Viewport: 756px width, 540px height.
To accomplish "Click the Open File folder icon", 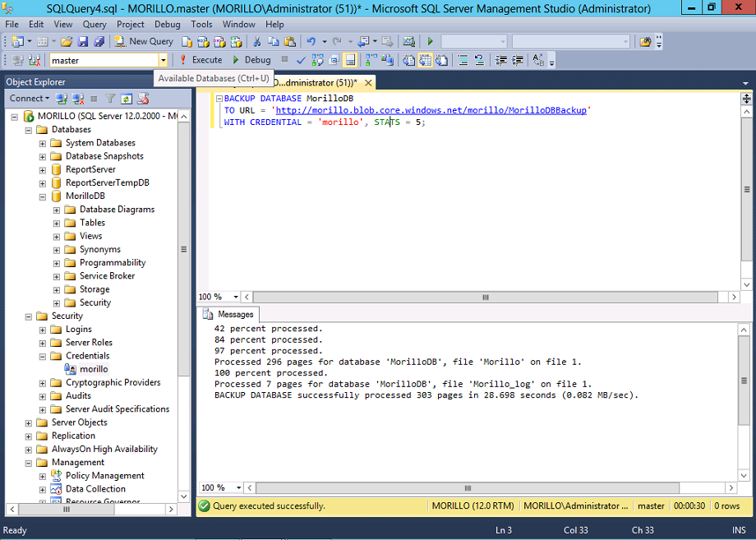I will [67, 42].
